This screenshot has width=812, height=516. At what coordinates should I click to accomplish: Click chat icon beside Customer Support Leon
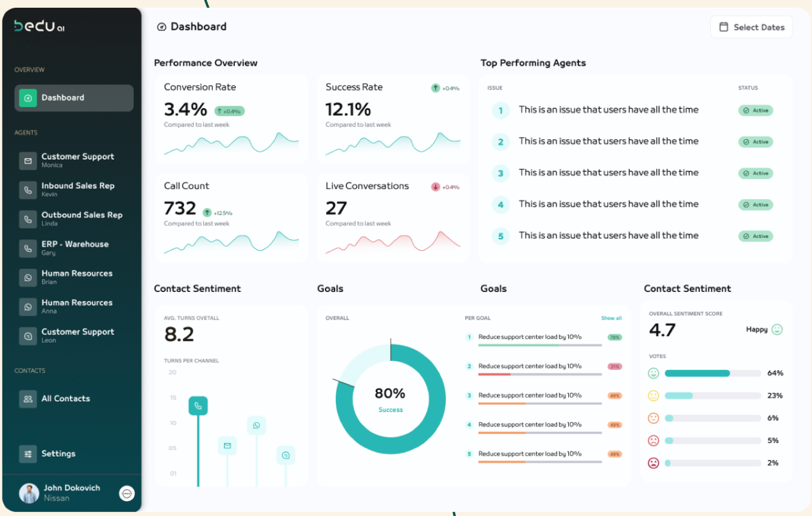pyautogui.click(x=27, y=336)
